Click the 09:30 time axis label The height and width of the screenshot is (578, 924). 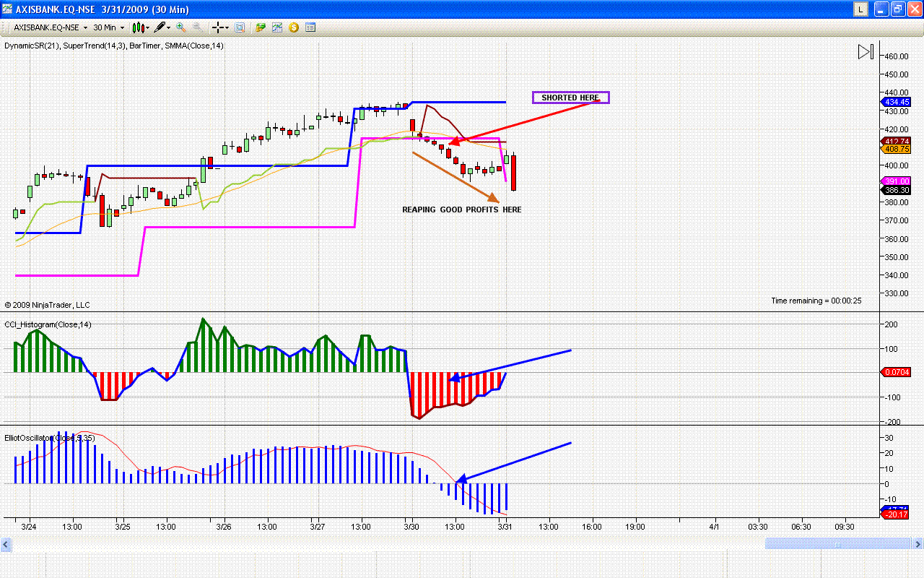click(x=845, y=527)
